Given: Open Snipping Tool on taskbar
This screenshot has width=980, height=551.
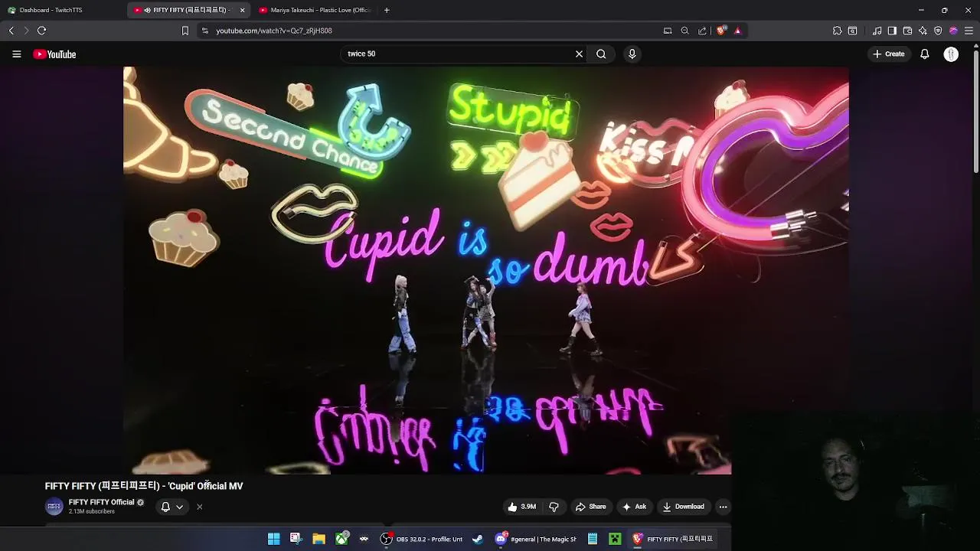Looking at the screenshot, I should pos(296,539).
